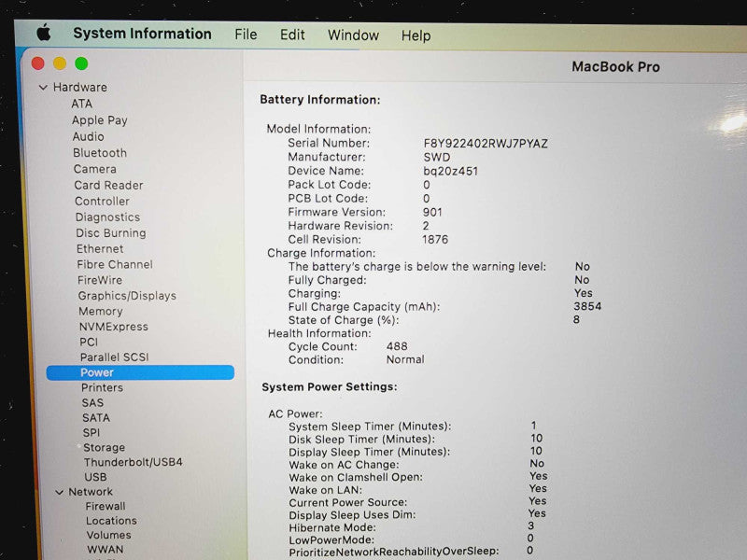Select ATA in the sidebar

click(81, 104)
